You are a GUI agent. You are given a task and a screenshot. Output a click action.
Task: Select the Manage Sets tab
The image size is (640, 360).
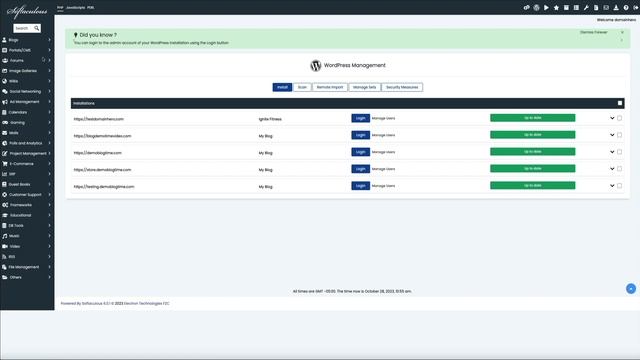point(364,87)
